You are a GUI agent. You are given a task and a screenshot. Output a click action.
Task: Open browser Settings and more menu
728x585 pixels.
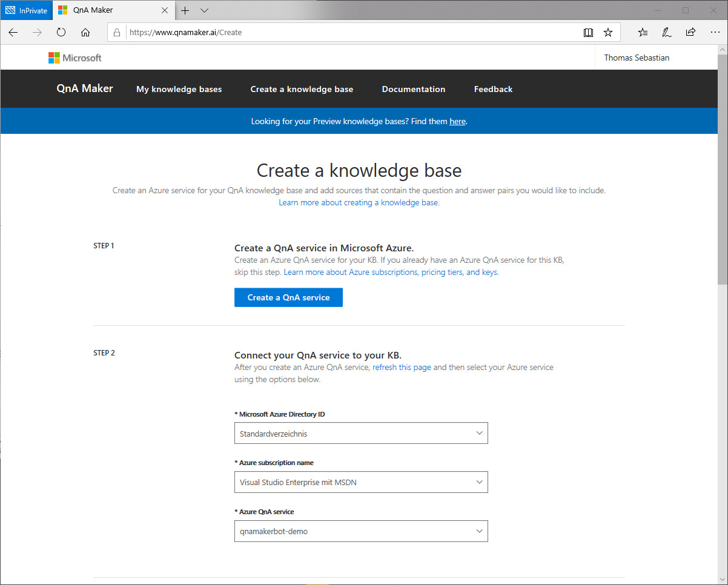714,33
